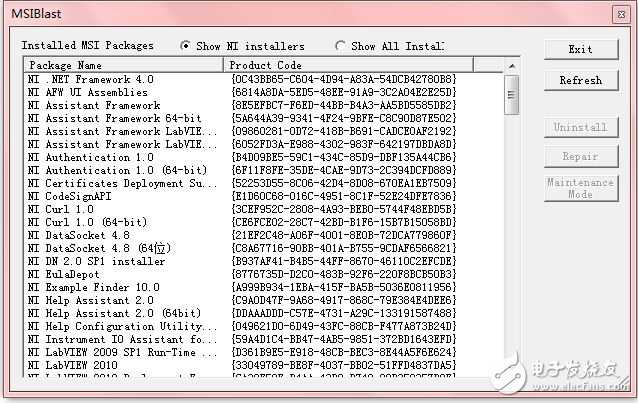The width and height of the screenshot is (638, 403).
Task: Click the Refresh button
Action: tap(581, 80)
